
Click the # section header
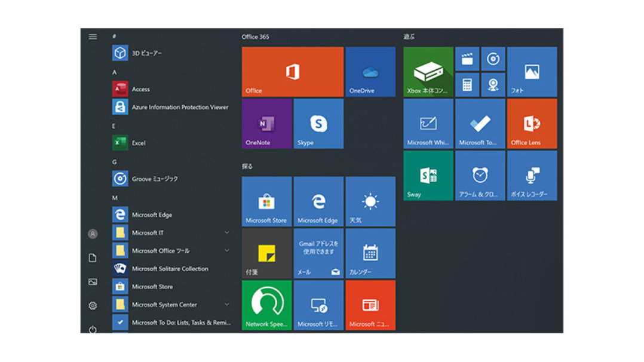114,36
